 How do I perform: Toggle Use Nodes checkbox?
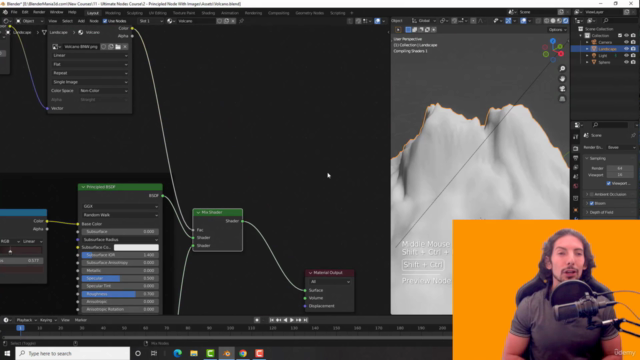[105, 21]
